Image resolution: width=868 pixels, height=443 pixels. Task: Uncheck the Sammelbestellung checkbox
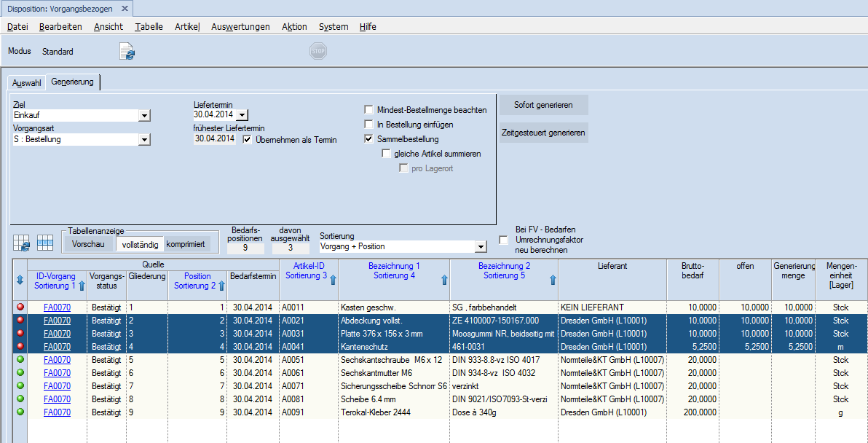tap(369, 139)
